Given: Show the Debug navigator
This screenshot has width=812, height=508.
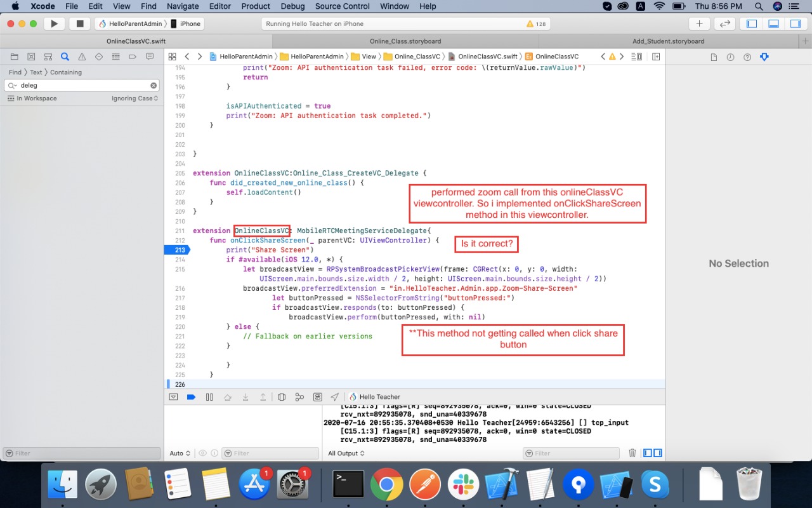Looking at the screenshot, I should (115, 57).
